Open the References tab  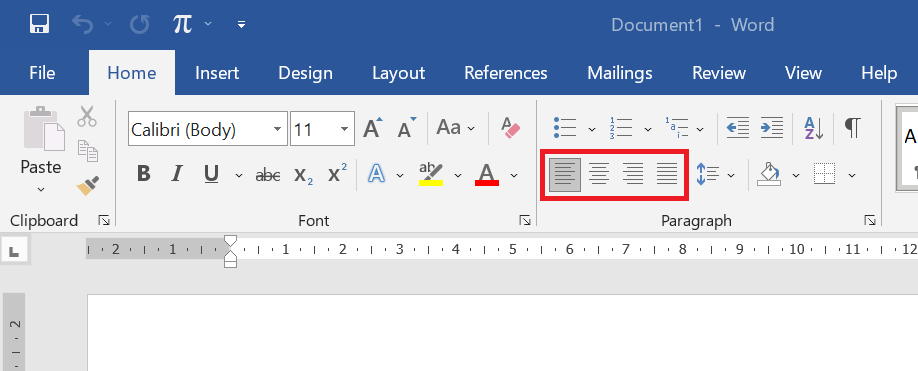pos(506,73)
